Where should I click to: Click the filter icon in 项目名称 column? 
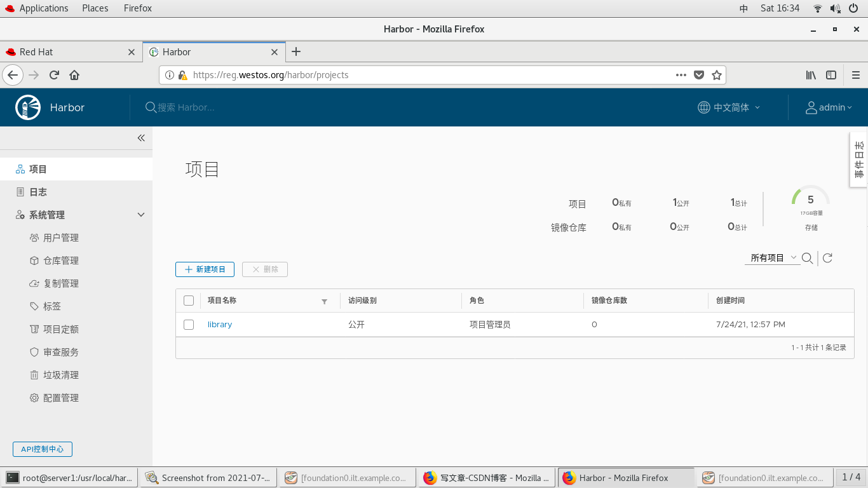tap(324, 301)
